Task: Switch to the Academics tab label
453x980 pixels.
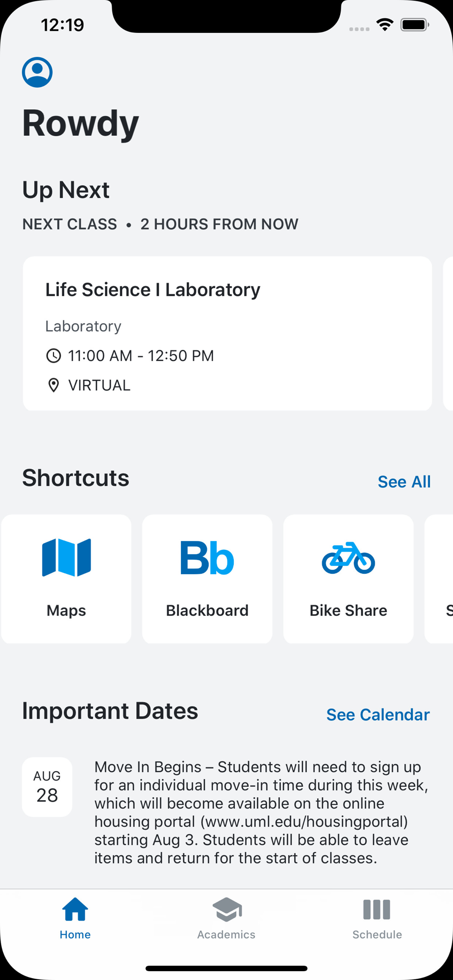Action: [226, 934]
